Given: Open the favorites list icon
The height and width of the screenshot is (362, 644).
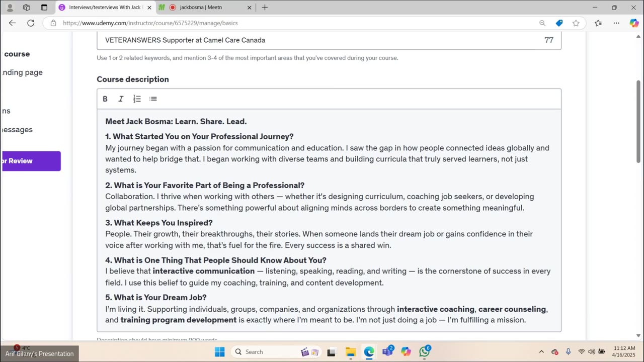Looking at the screenshot, I should [598, 23].
